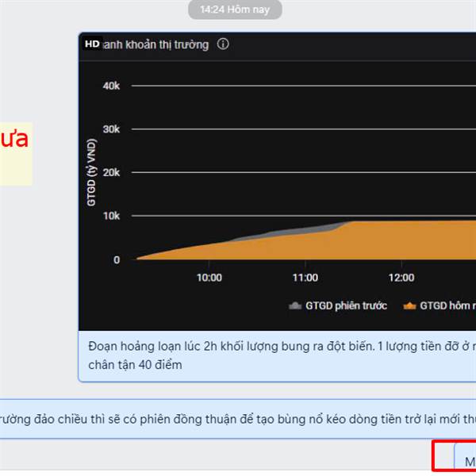Open the market liquidity chart image

pyautogui.click(x=277, y=181)
